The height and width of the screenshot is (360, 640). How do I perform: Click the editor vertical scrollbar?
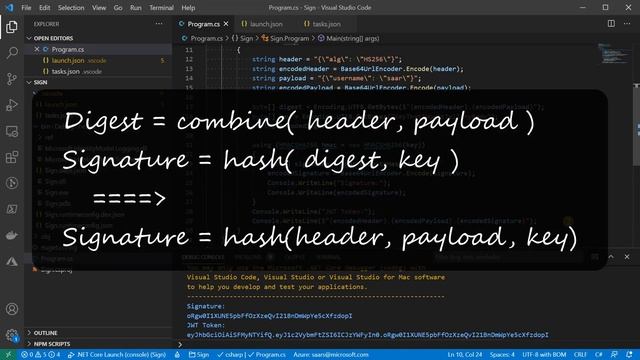pyautogui.click(x=636, y=124)
